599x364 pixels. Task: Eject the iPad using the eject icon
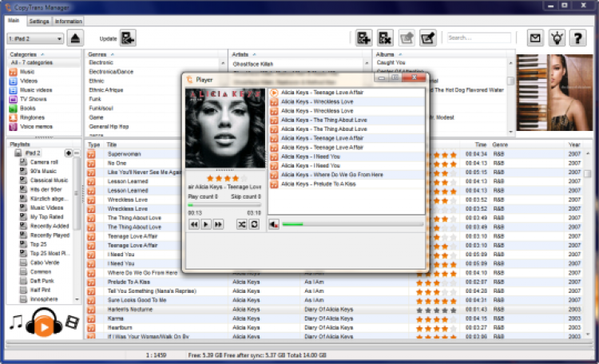[x=75, y=38]
